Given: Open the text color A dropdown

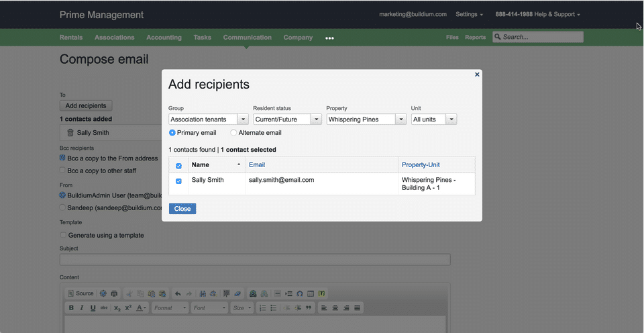Looking at the screenshot, I should (142, 308).
